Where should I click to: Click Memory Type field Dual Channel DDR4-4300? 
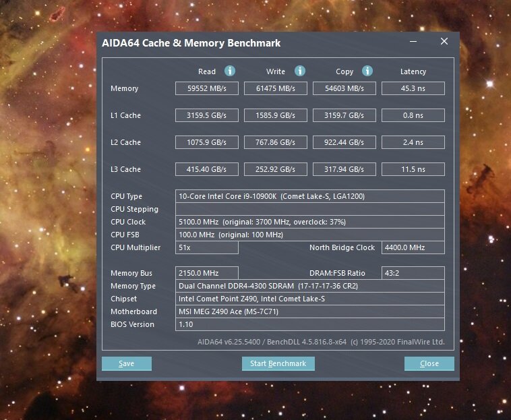pos(310,286)
